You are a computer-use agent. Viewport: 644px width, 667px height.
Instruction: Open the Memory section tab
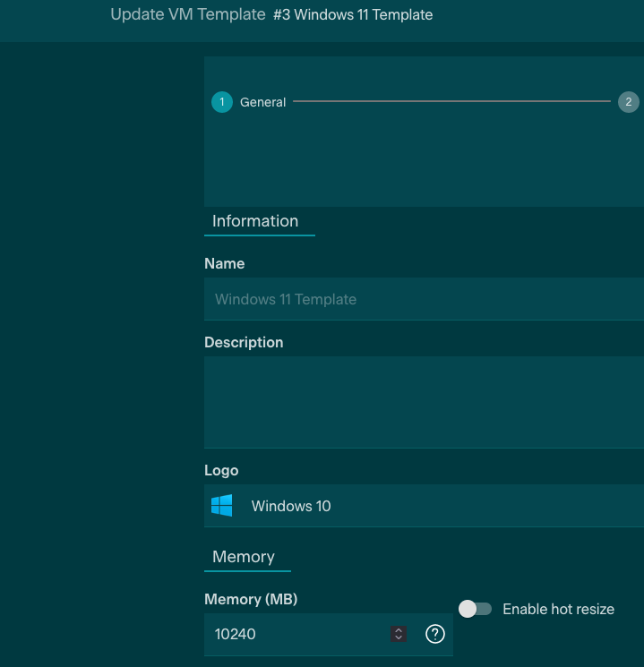[244, 557]
